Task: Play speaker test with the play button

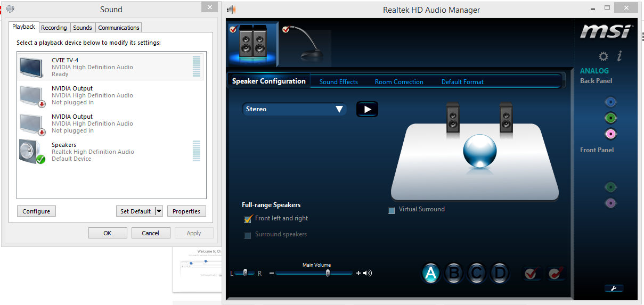Action: click(x=367, y=109)
